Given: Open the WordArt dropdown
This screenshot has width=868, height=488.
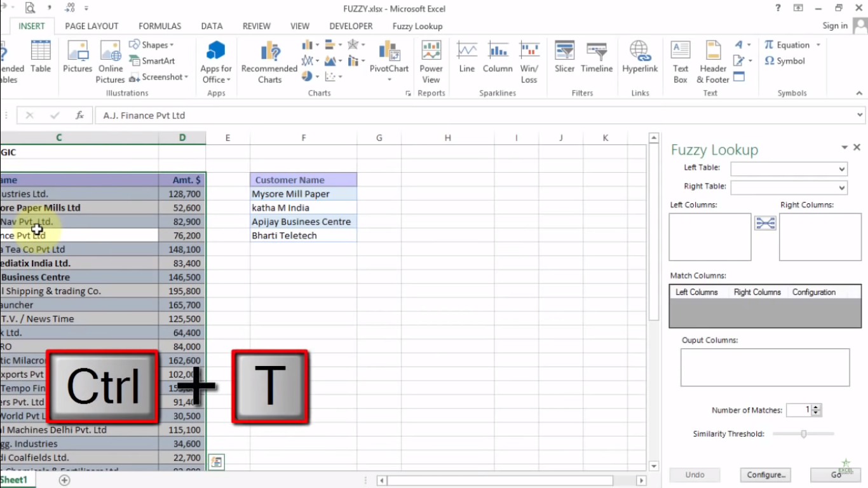Looking at the screenshot, I should point(742,45).
